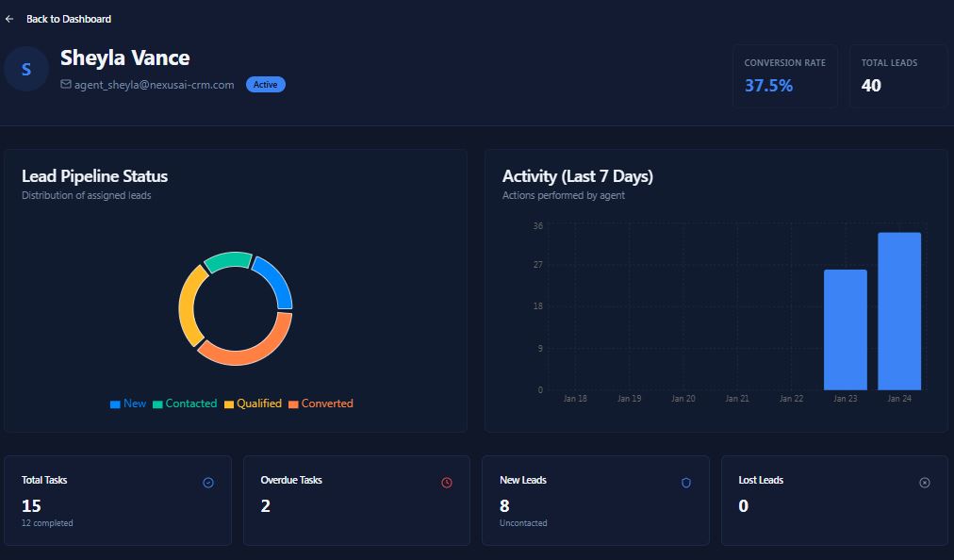Click the Overdue Tasks clock icon

click(447, 483)
